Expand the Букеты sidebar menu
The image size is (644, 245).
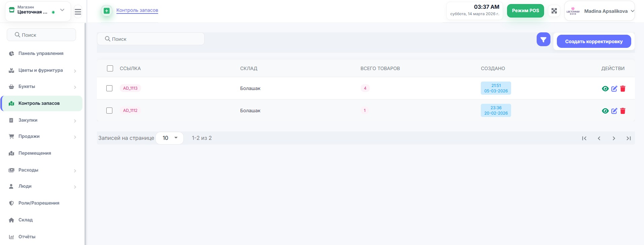point(42,87)
